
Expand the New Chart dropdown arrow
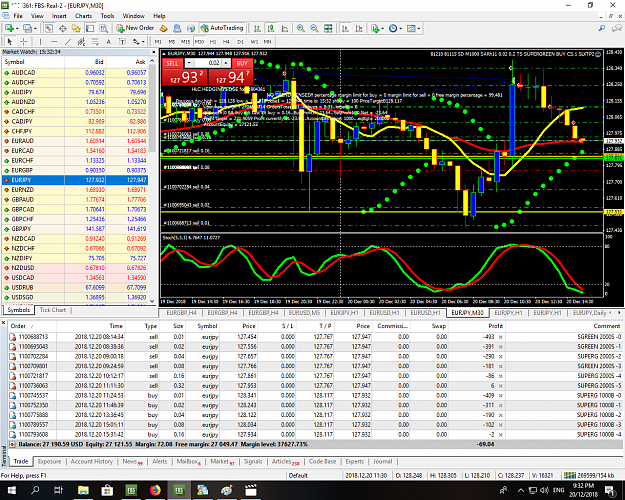coord(17,29)
